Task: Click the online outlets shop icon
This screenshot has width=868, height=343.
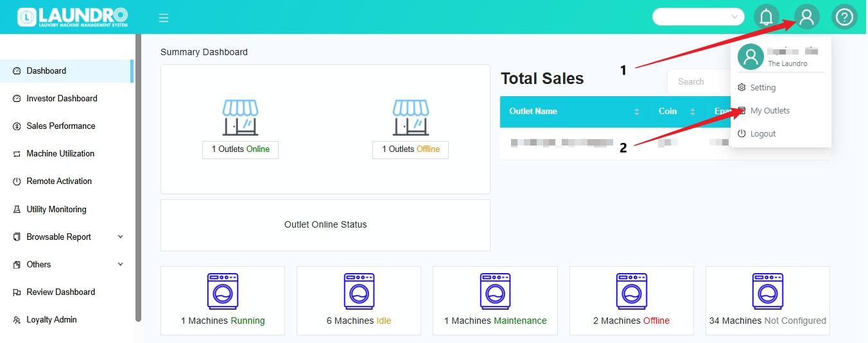Action: 240,117
